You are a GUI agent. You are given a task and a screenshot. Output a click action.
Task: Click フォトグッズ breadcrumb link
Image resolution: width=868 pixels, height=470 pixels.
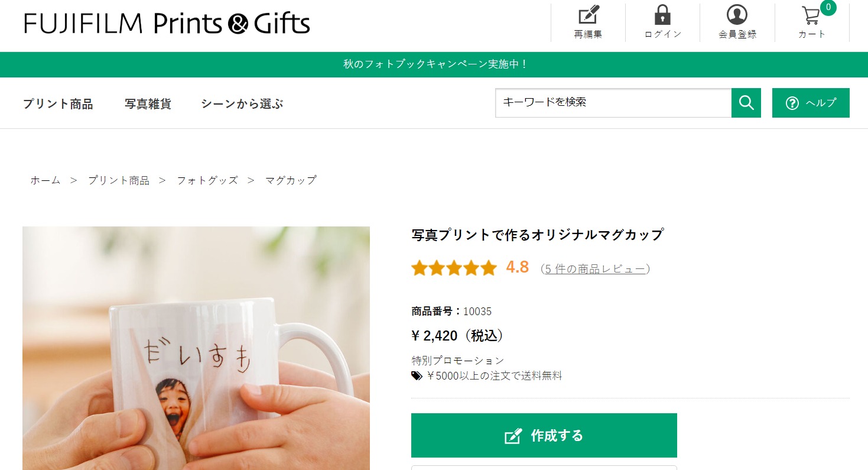[207, 180]
